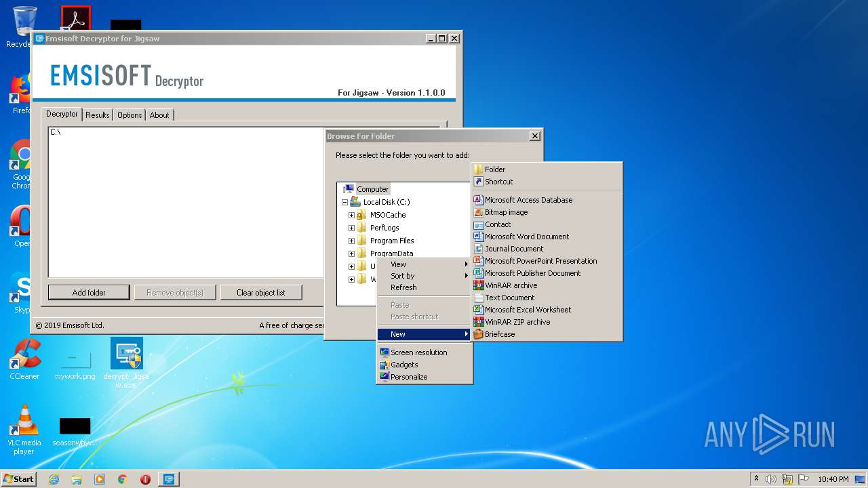Open the Sort by submenu
Screen dimensions: 868x488
coord(425,276)
